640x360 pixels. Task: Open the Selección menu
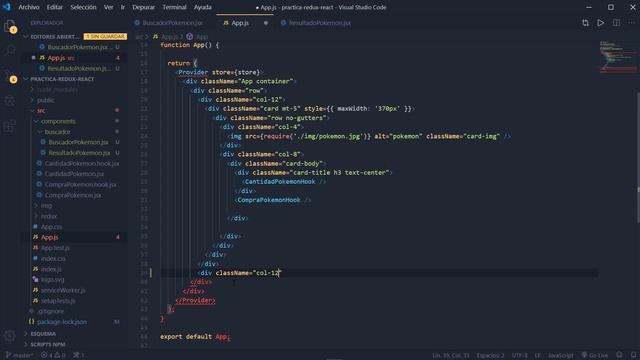click(x=83, y=7)
